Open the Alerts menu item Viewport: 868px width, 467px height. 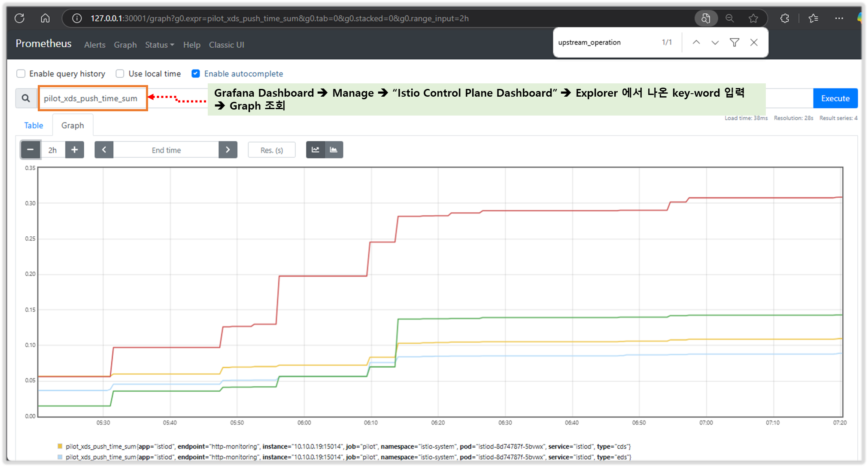[94, 45]
